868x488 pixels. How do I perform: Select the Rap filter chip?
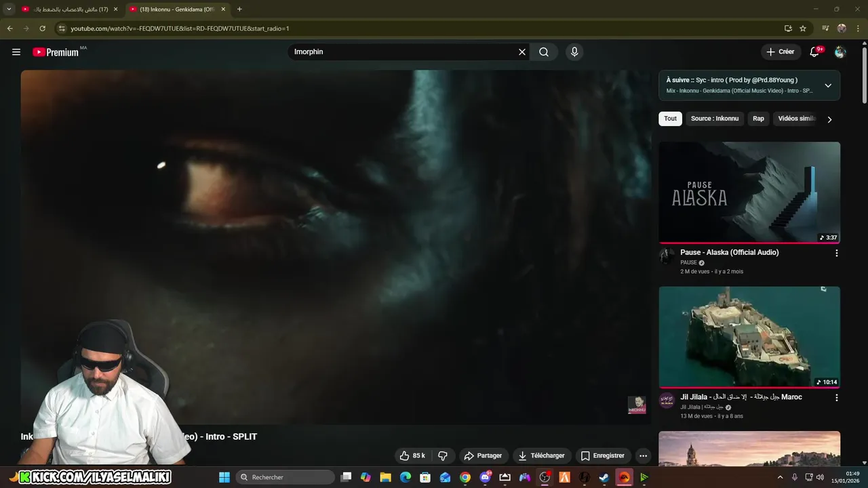(758, 119)
